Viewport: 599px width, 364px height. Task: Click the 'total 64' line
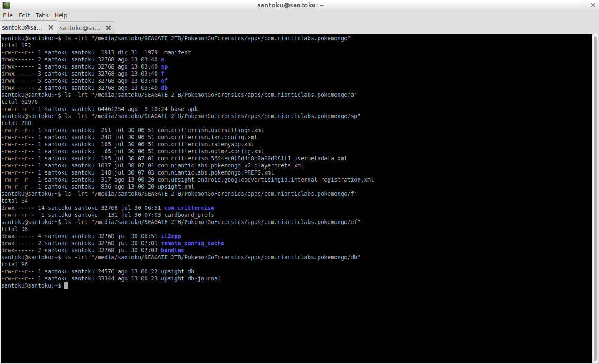point(15,201)
